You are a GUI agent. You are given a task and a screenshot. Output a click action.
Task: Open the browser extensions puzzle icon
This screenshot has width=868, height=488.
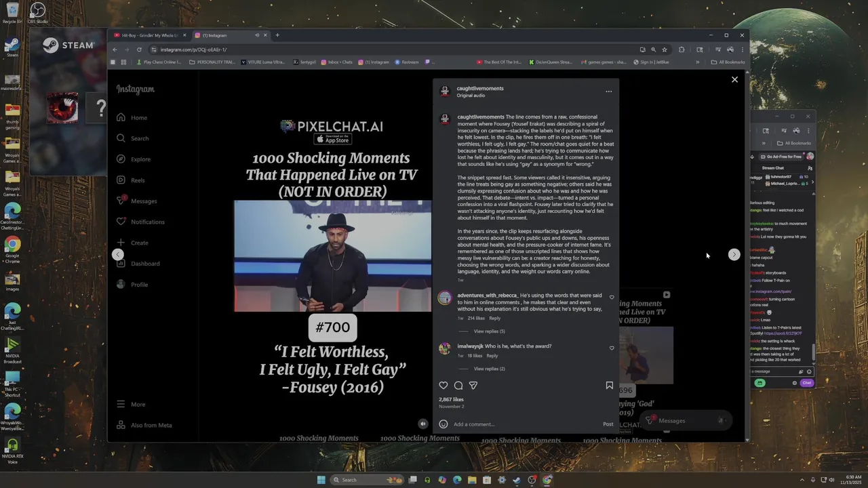(682, 49)
